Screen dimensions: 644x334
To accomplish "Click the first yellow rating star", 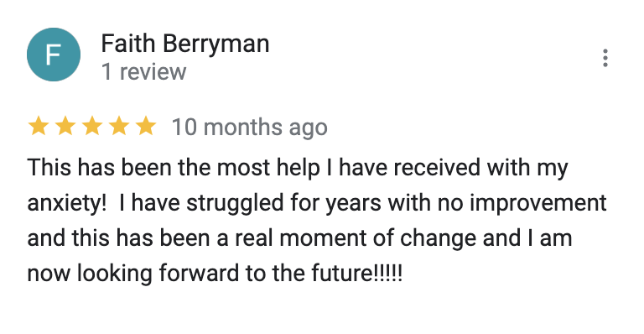I will tap(39, 126).
